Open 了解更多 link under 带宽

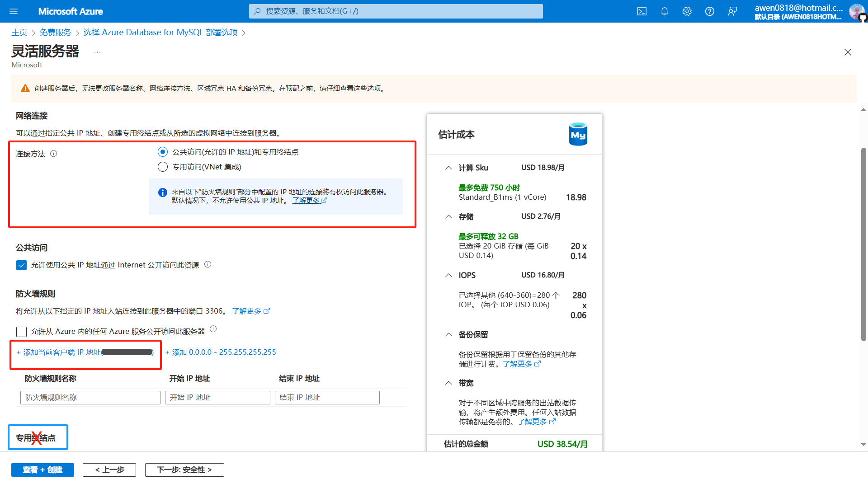537,422
